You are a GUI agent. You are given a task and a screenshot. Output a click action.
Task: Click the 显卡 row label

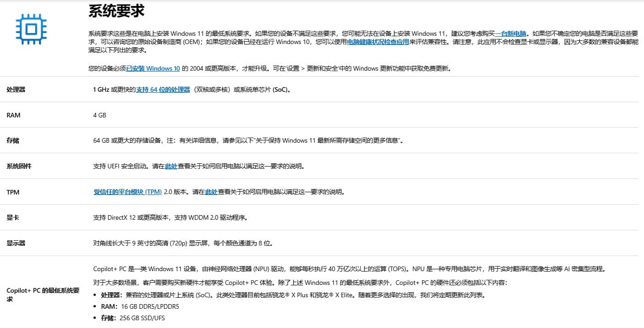[13, 217]
